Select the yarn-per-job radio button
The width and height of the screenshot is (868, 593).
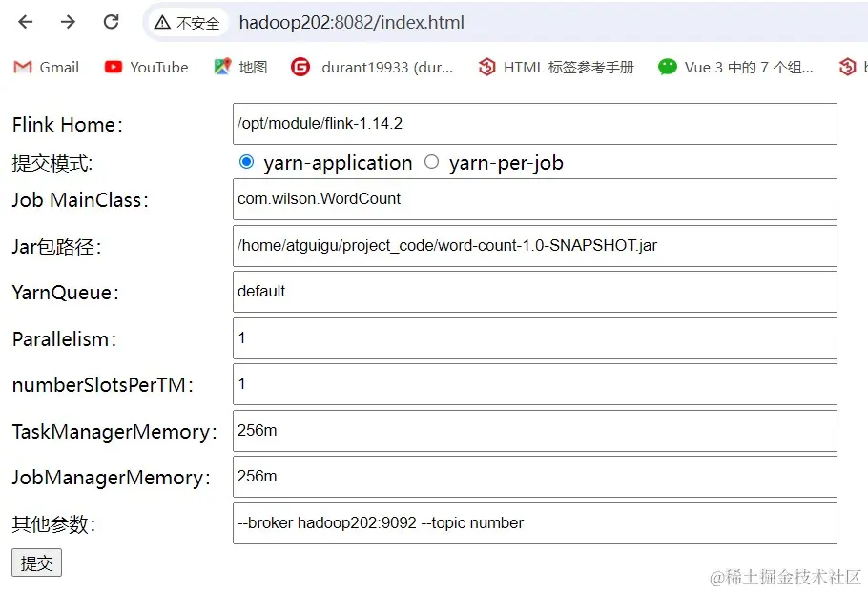coord(431,161)
